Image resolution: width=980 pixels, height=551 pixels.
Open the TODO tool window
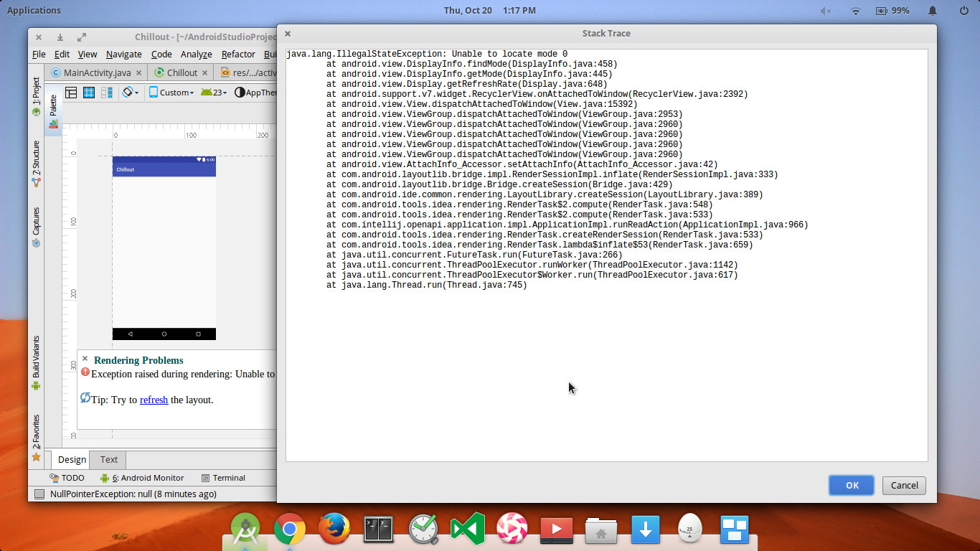(x=67, y=478)
